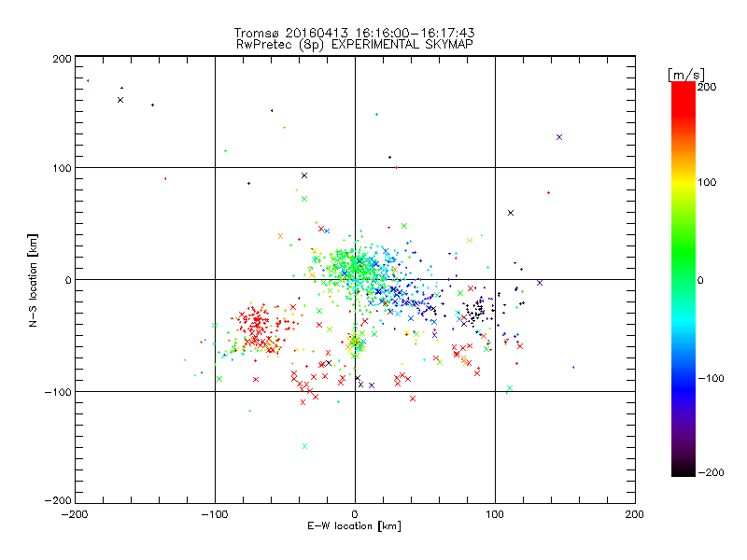Screen dimensions: 747x560
Task: Click the black X marker in far upper-left corner
Action: click(x=120, y=100)
